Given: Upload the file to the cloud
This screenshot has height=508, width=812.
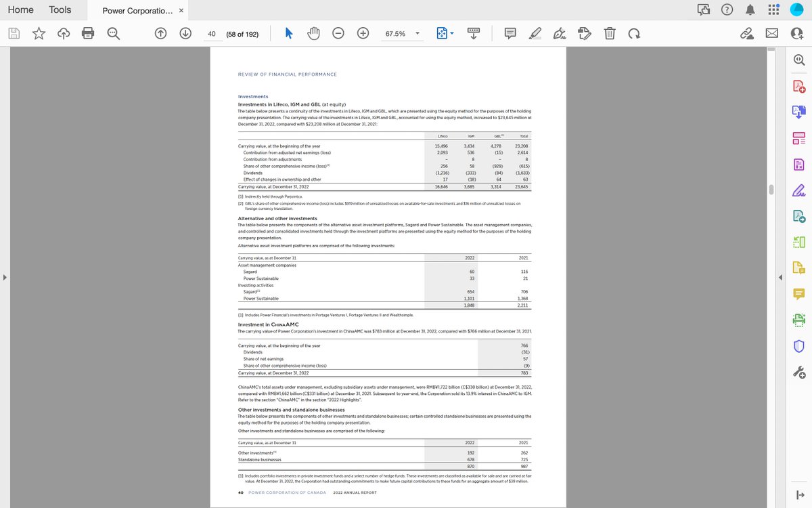Looking at the screenshot, I should [64, 33].
